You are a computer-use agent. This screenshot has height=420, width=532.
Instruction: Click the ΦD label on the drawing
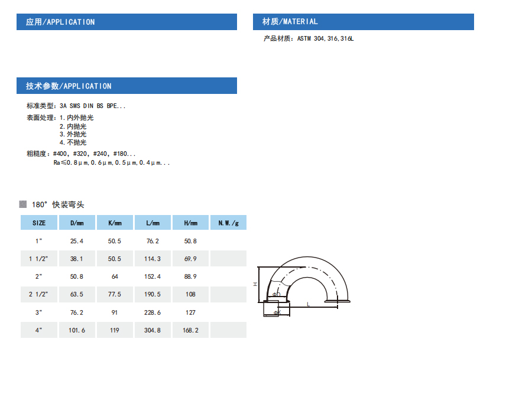click(x=277, y=294)
